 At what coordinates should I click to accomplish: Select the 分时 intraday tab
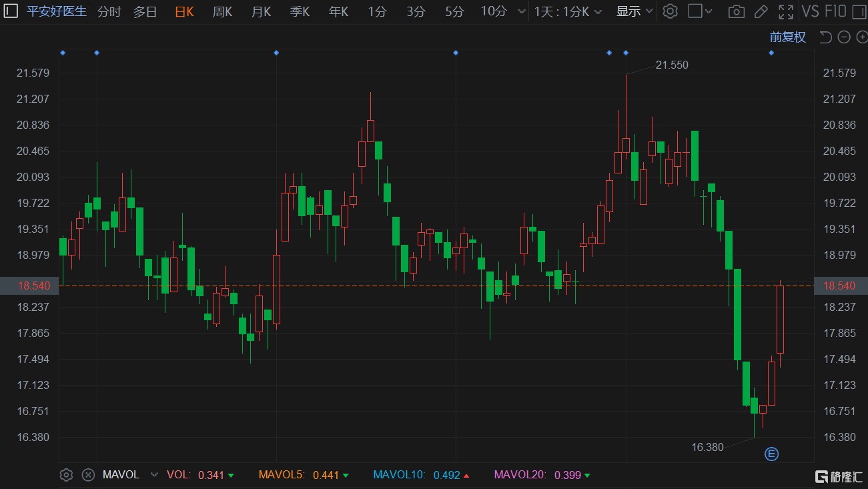pos(109,11)
